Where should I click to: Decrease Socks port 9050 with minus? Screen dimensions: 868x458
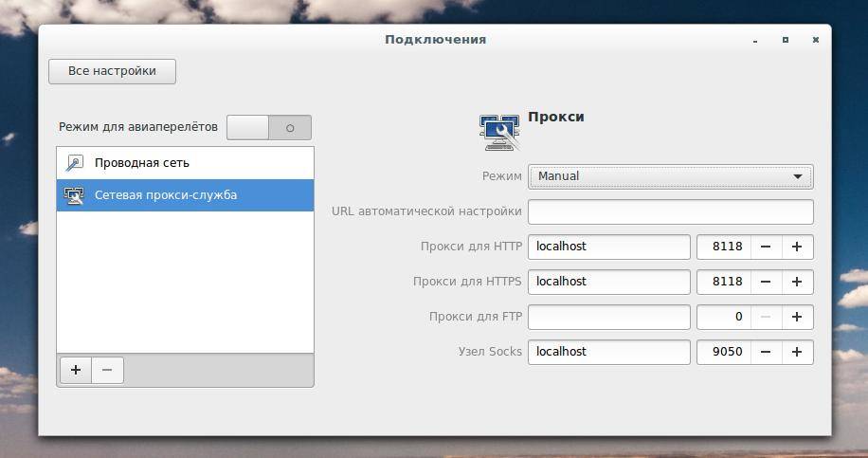(767, 352)
